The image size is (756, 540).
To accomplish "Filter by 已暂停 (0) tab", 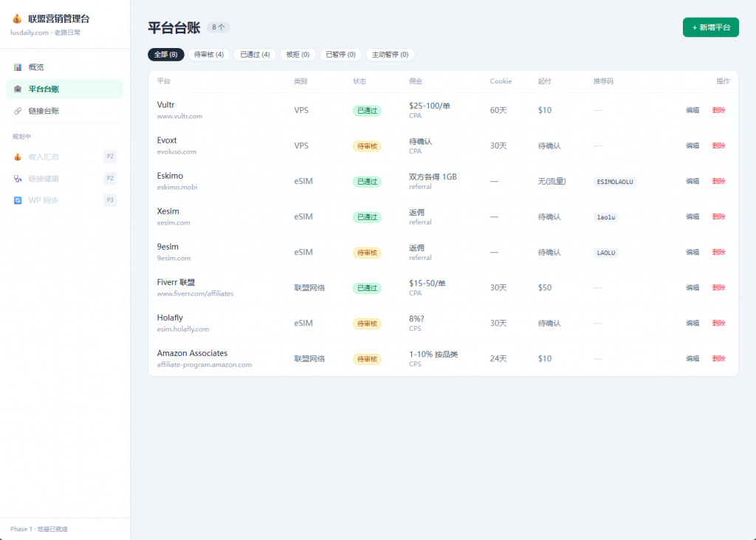I will (341, 55).
